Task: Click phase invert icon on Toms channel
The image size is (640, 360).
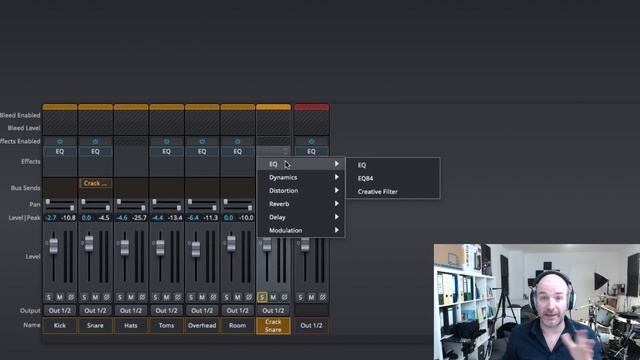Action: (x=178, y=297)
